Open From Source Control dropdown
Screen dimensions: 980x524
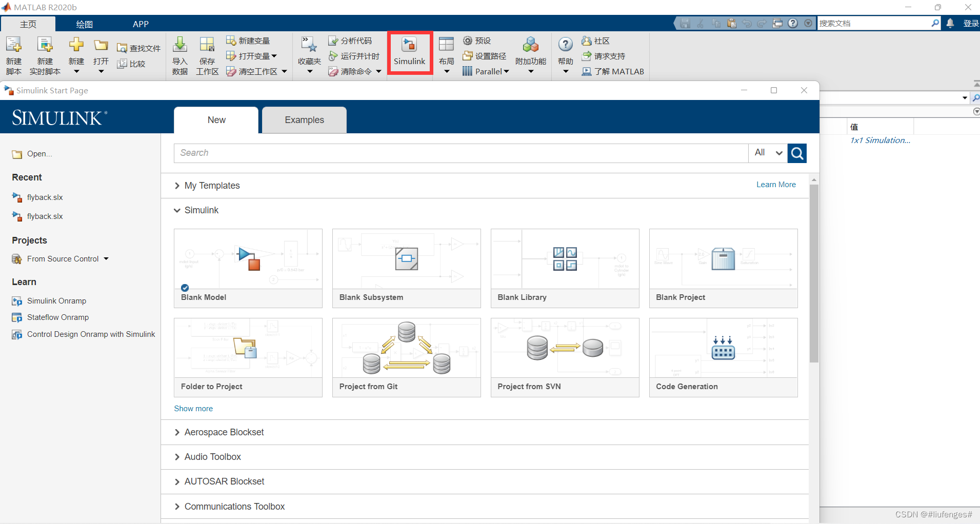point(61,259)
